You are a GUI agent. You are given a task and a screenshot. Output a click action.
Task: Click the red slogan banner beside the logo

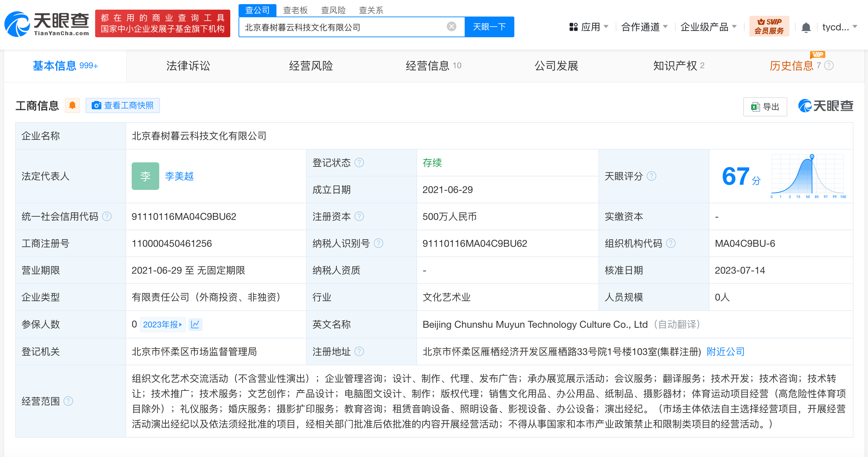(162, 23)
